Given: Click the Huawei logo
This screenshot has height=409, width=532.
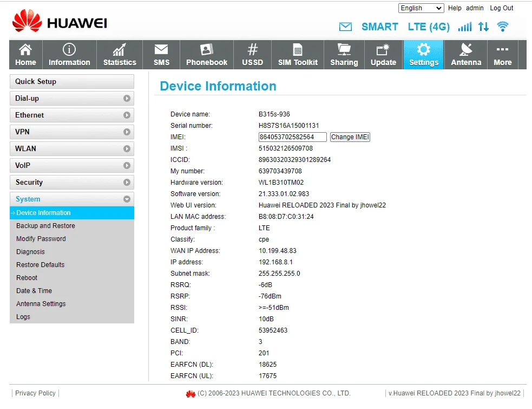Looking at the screenshot, I should [x=60, y=21].
